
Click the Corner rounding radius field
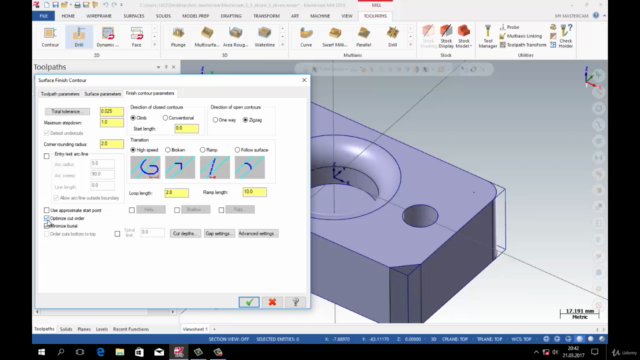pos(112,144)
